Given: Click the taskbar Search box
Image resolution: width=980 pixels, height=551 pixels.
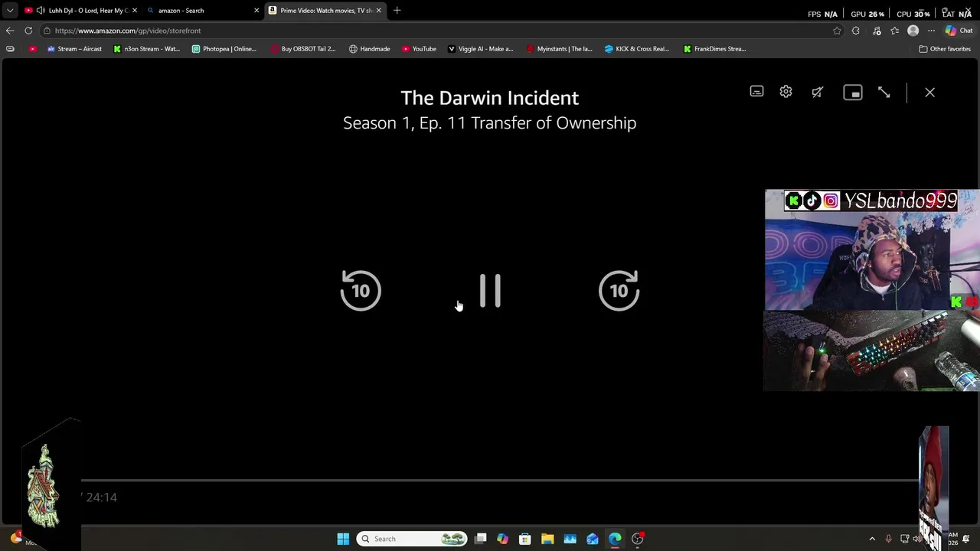Looking at the screenshot, I should pos(413,539).
